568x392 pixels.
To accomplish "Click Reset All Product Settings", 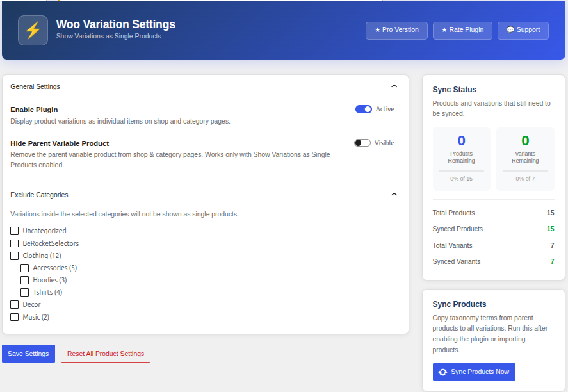I will (105, 353).
